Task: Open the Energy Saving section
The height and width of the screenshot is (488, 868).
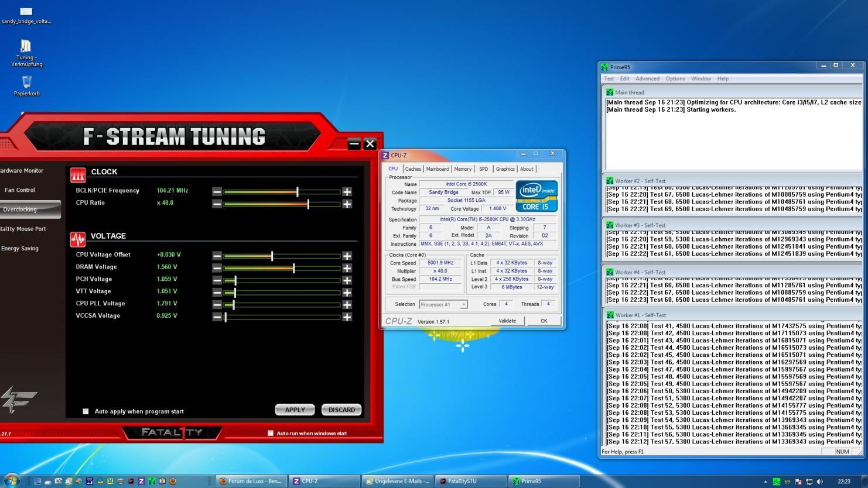Action: (20, 249)
